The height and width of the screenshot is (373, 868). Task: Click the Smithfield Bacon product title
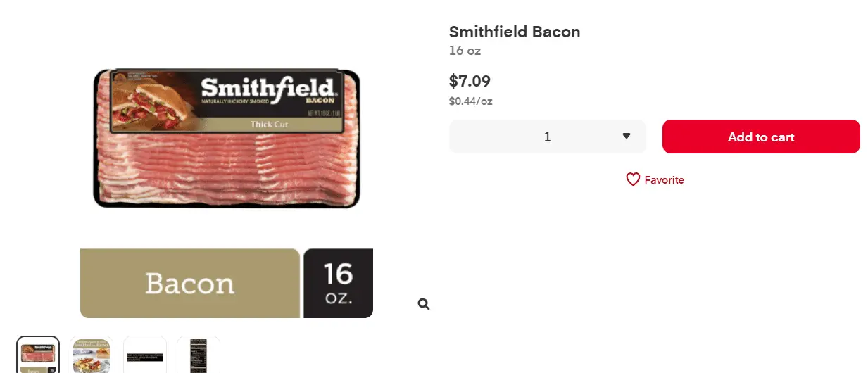point(515,32)
